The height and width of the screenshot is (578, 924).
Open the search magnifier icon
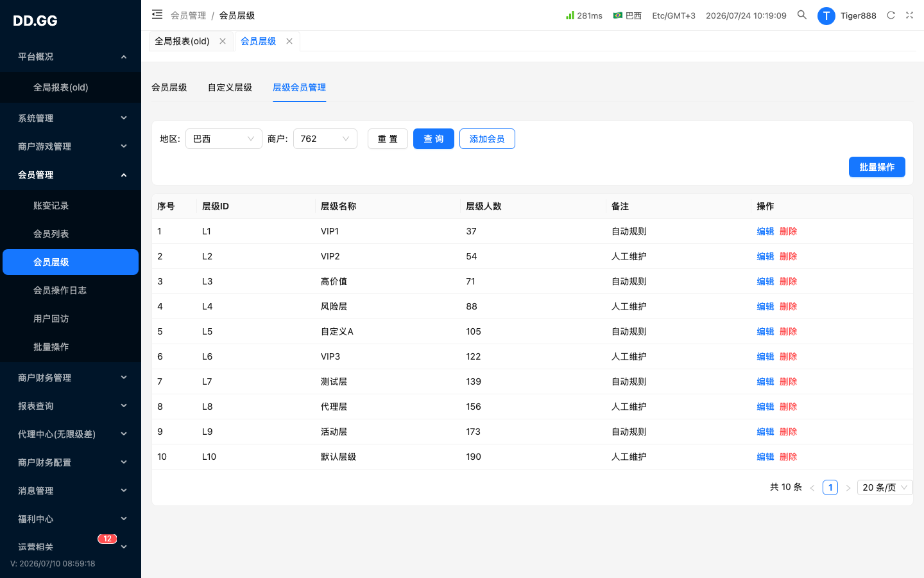[802, 15]
